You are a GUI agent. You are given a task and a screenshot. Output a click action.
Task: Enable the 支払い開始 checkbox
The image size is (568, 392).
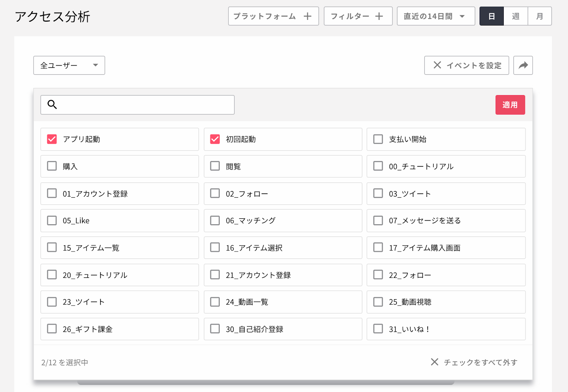tap(378, 139)
